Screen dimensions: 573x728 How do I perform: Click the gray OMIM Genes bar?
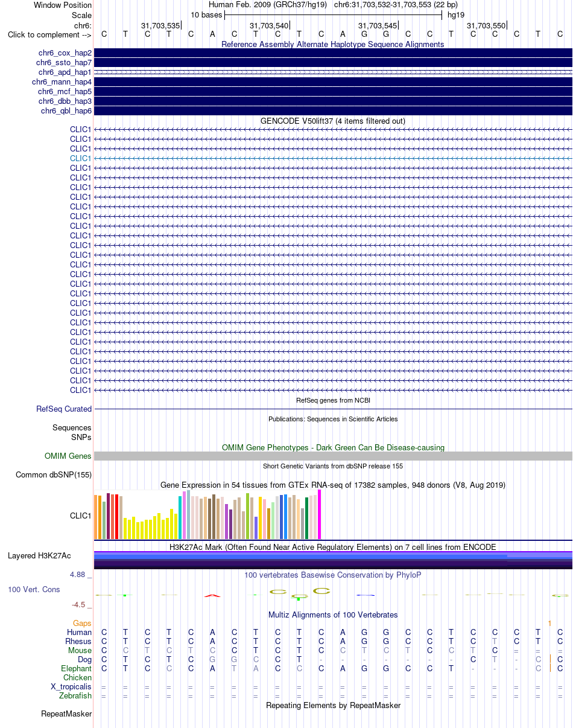click(333, 456)
